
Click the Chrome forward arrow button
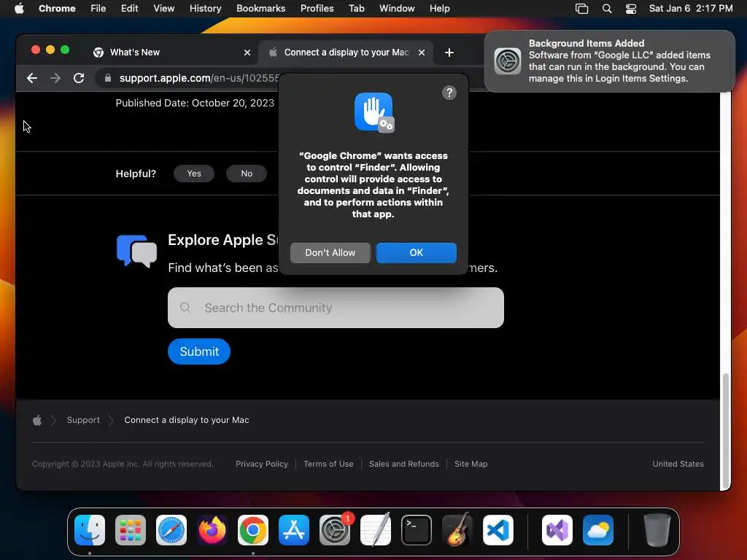pyautogui.click(x=55, y=78)
